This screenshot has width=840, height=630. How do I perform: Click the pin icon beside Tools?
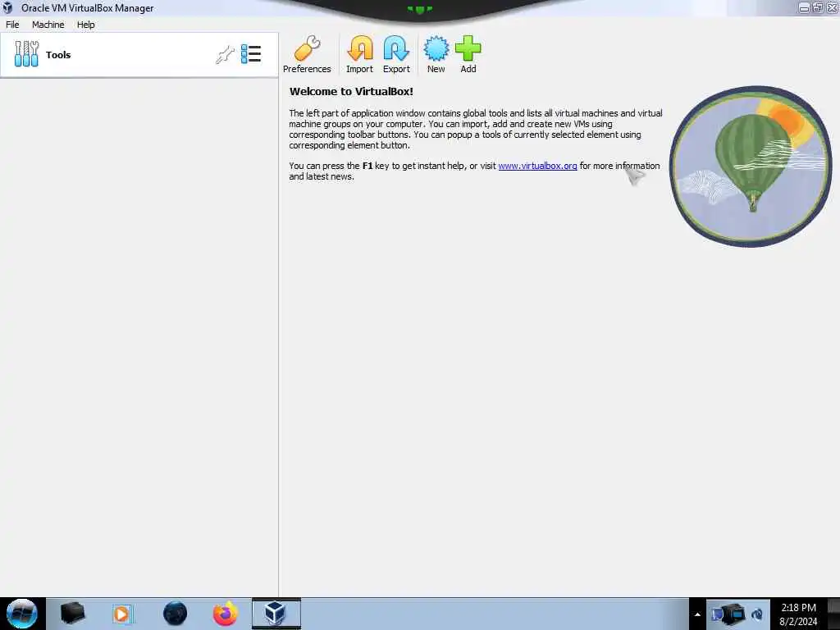pyautogui.click(x=225, y=55)
